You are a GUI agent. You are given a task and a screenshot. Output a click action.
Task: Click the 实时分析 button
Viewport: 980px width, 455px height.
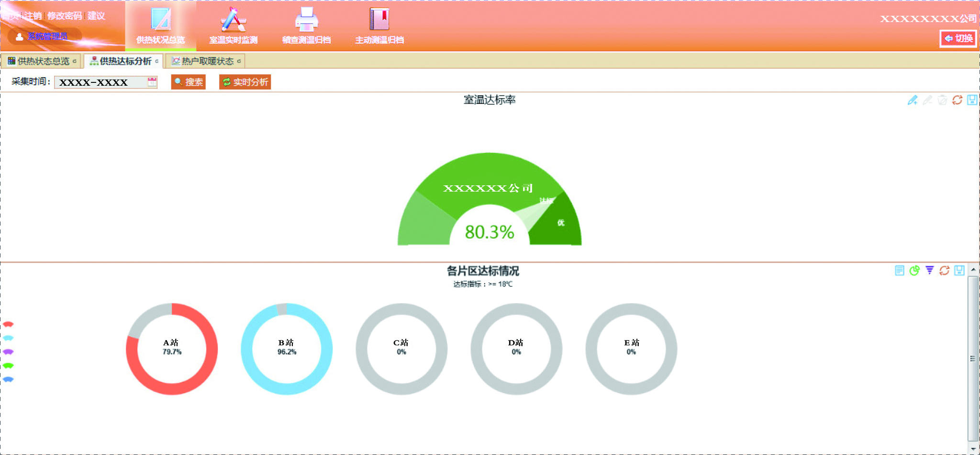(245, 82)
